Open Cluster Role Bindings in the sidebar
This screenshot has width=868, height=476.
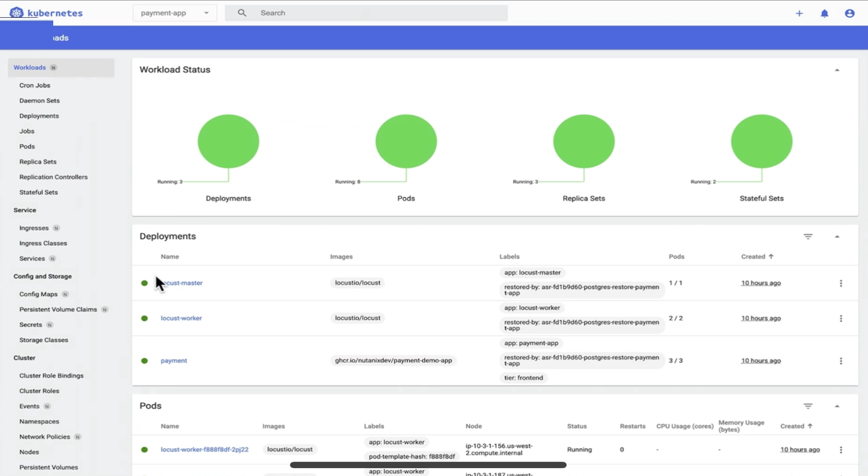pyautogui.click(x=51, y=376)
